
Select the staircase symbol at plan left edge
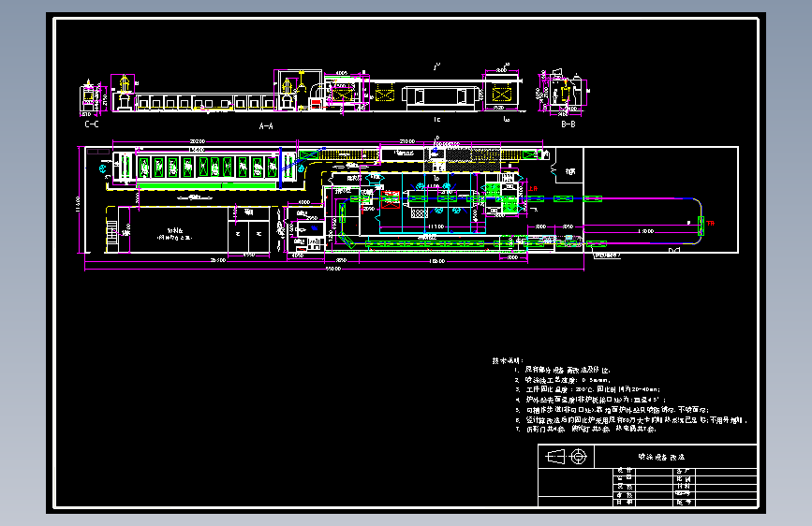pyautogui.click(x=111, y=231)
